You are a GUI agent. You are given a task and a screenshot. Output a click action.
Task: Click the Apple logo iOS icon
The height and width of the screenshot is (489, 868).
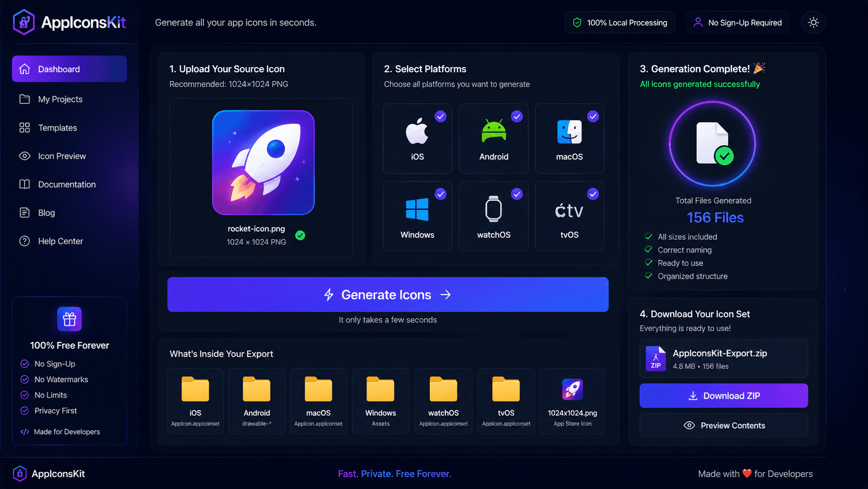(x=417, y=131)
